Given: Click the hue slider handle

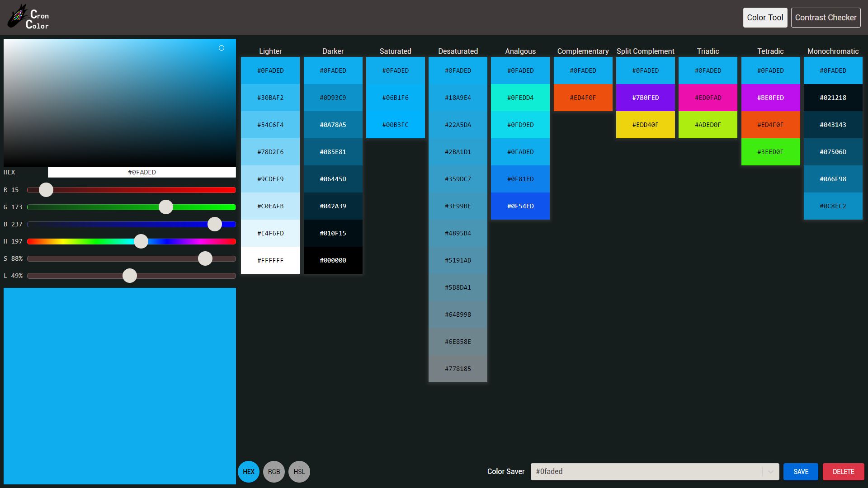Looking at the screenshot, I should coord(141,242).
